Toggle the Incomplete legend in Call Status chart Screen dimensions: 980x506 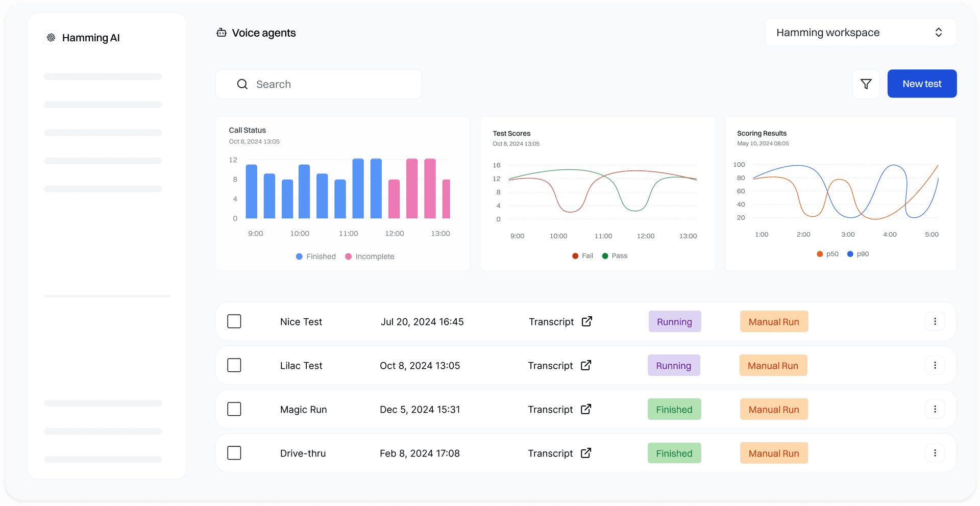(x=370, y=256)
